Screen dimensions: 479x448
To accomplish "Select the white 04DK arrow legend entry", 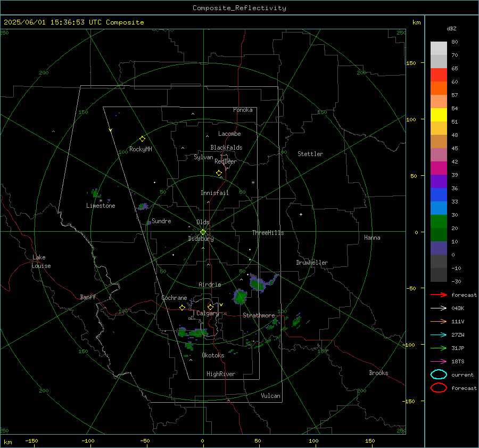I will pyautogui.click(x=439, y=308).
